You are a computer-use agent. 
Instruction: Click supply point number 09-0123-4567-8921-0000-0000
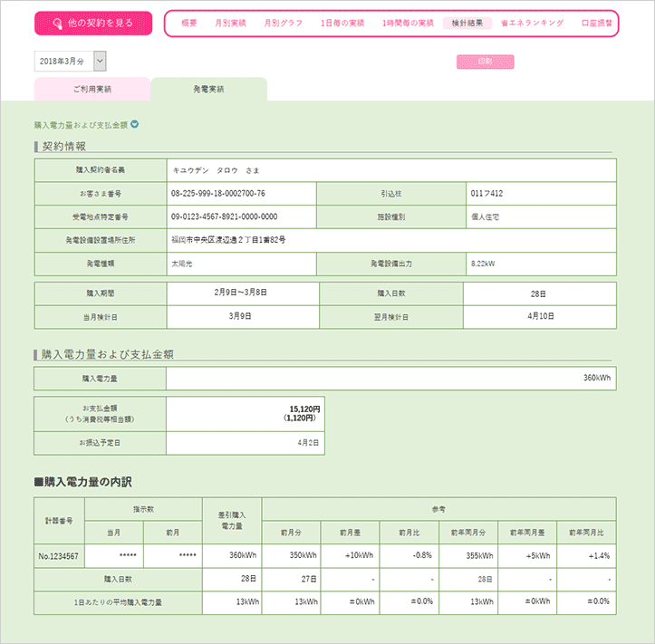225,216
